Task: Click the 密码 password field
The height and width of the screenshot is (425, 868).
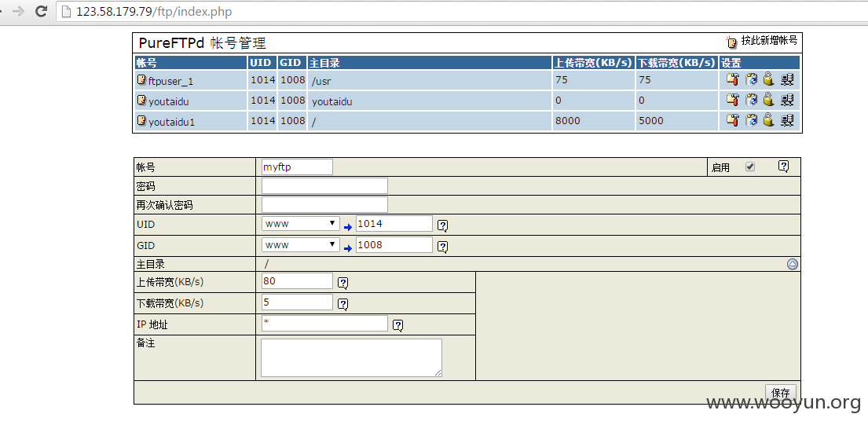Action: click(324, 186)
